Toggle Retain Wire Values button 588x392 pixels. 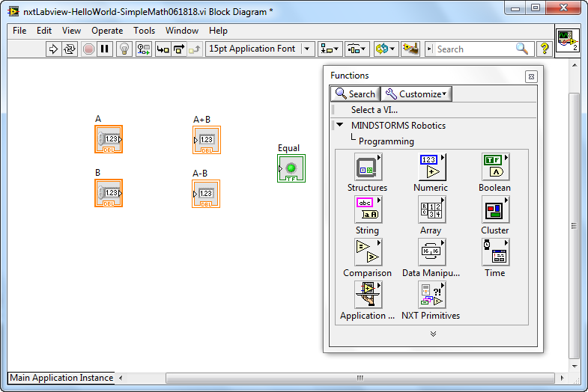(x=144, y=49)
